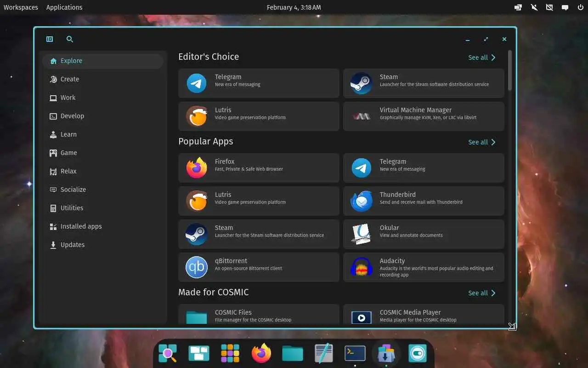Open COSMIC Files app card
Viewport: 588px width, 368px height.
pyautogui.click(x=259, y=314)
